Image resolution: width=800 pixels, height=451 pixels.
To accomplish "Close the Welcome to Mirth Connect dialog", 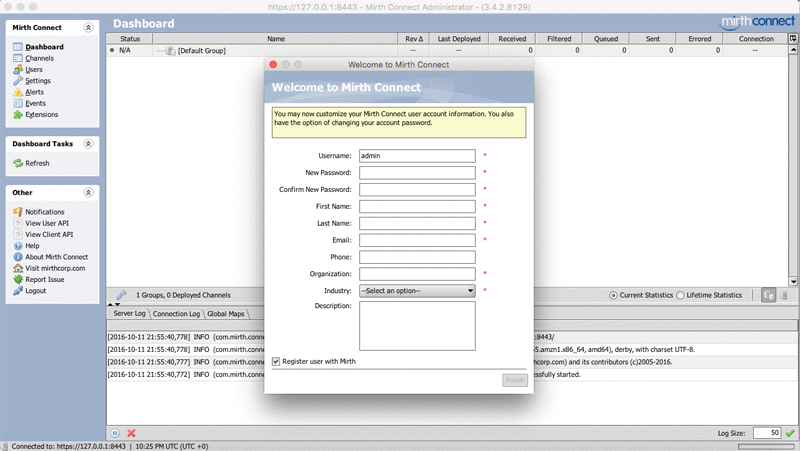I will tap(273, 64).
